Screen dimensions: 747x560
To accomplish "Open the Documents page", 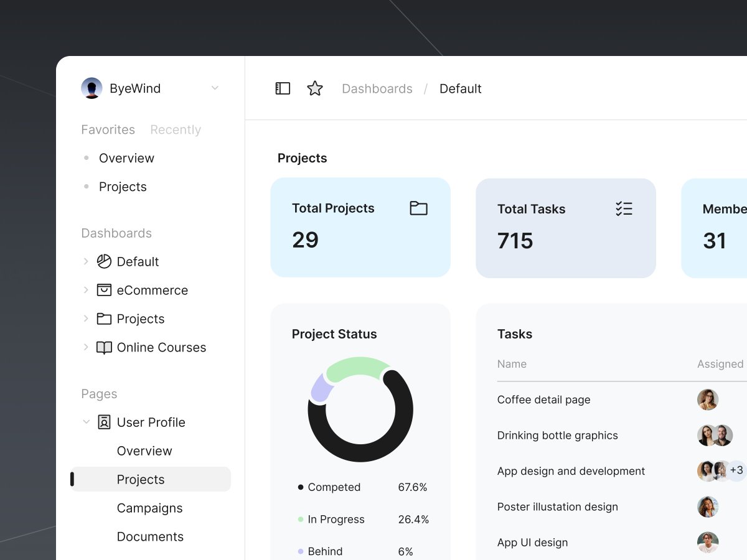I will 151,536.
